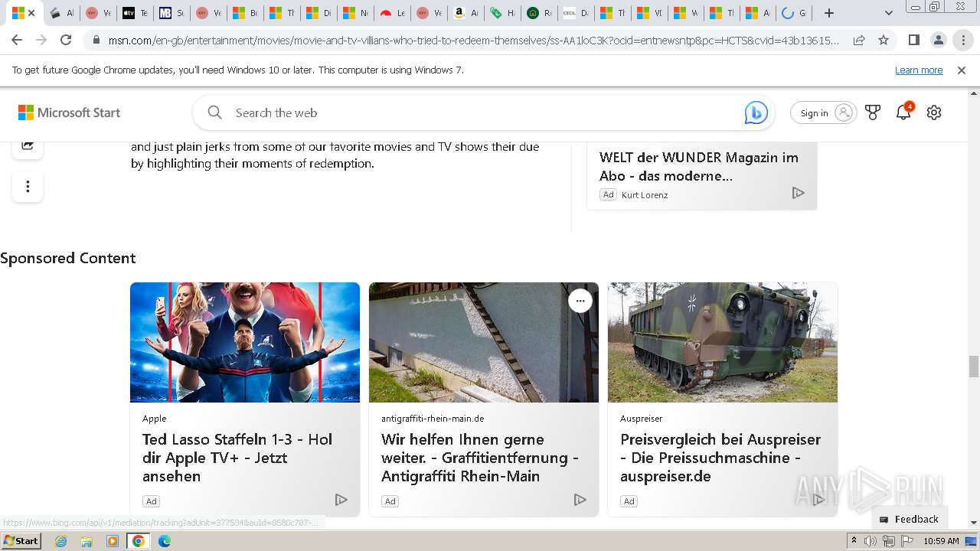This screenshot has height=551, width=980.
Task: Open Chrome from the taskbar
Action: pyautogui.click(x=139, y=541)
